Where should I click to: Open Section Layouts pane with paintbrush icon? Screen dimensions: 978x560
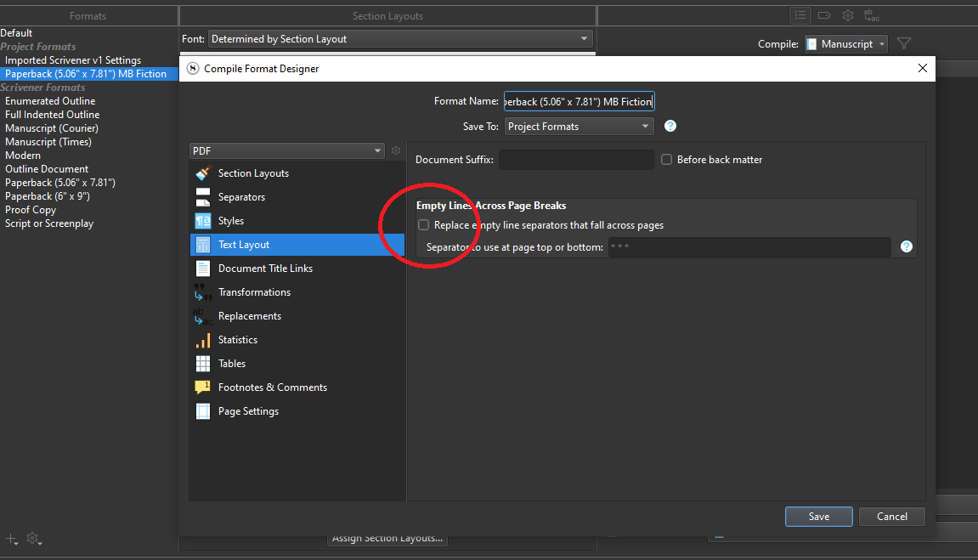(203, 173)
